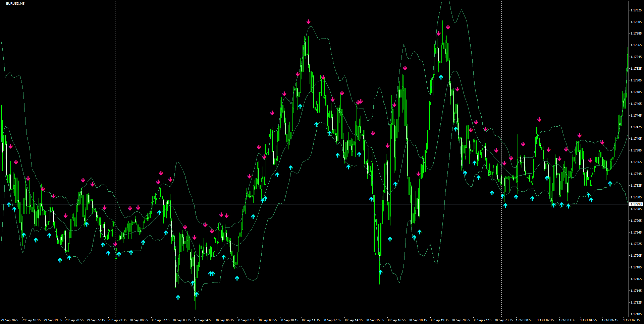Click the 30 Sep 22:15 time axis label
Viewport: 644px width, 324px height.
point(482,320)
